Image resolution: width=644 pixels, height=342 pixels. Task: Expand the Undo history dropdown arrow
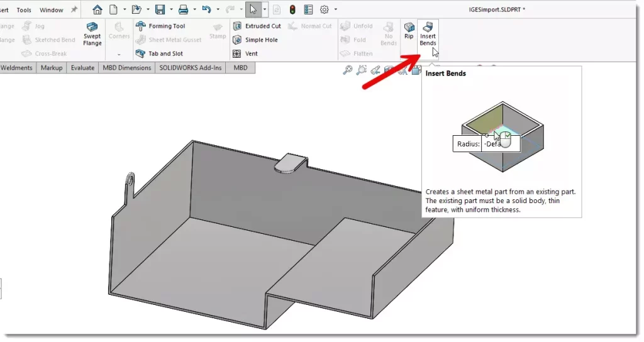click(218, 9)
